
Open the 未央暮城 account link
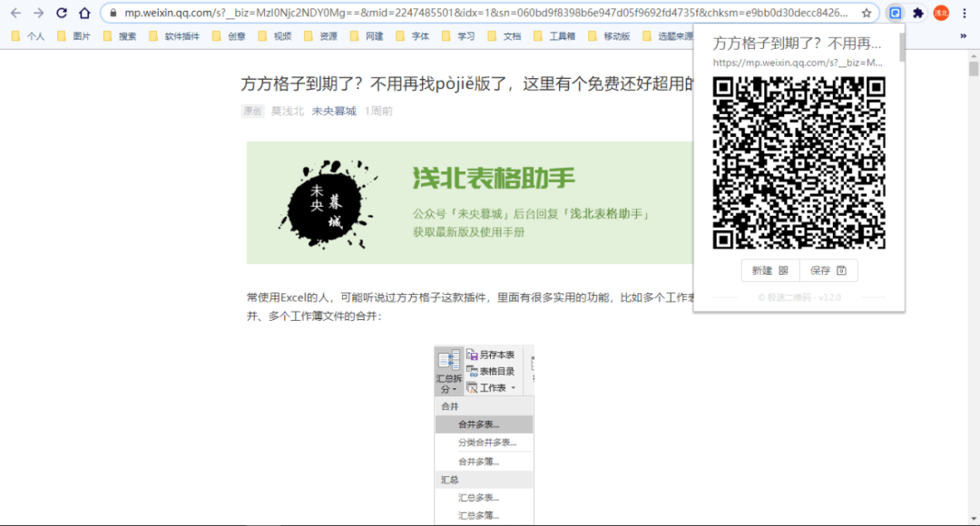pyautogui.click(x=334, y=112)
